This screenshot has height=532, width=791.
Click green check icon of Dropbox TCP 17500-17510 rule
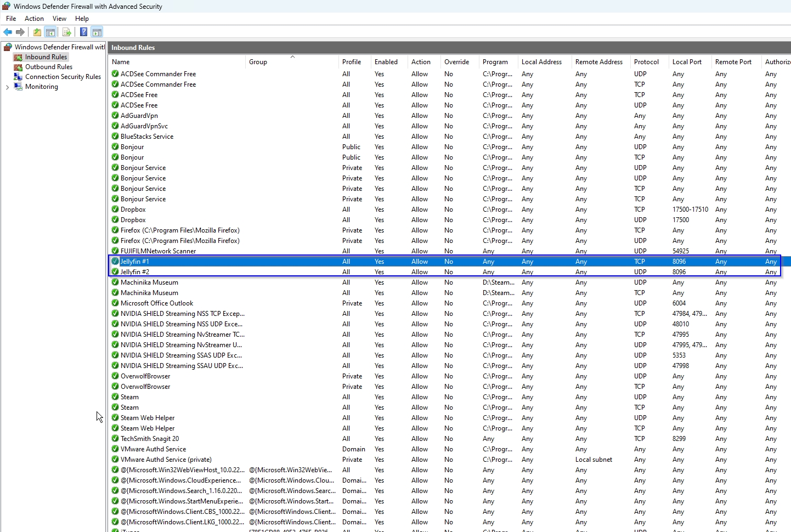(x=115, y=210)
